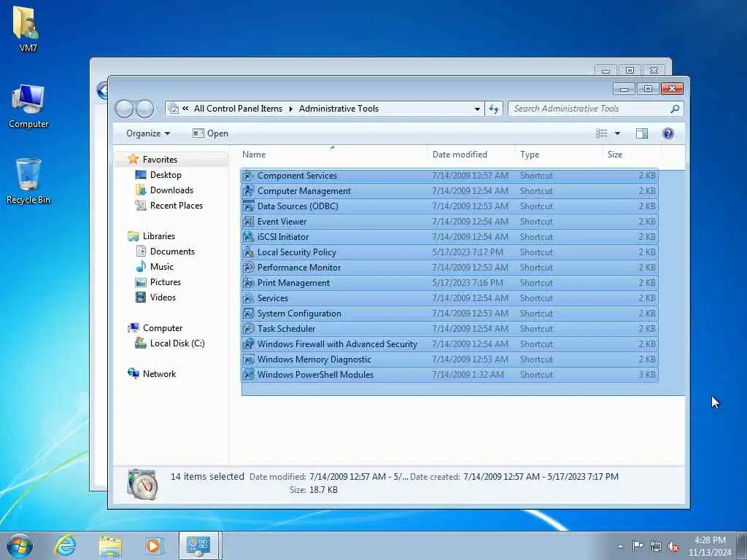Select the Component Services shortcut icon

tap(248, 176)
